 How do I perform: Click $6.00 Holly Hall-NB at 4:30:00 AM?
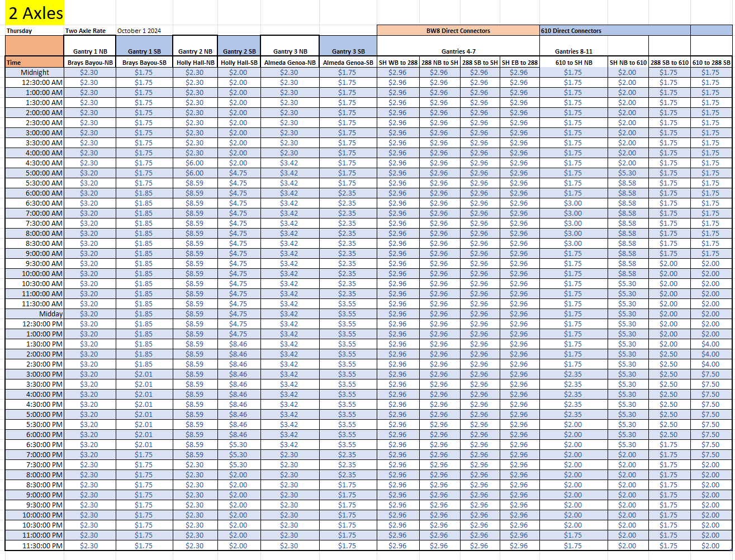195,163
